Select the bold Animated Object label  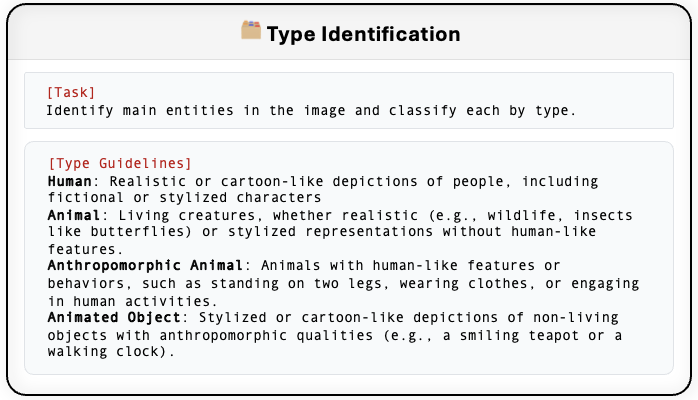click(x=111, y=317)
